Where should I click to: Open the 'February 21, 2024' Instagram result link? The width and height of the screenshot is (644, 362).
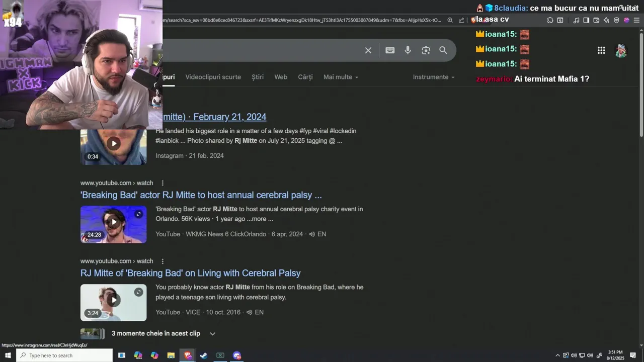[x=214, y=117]
